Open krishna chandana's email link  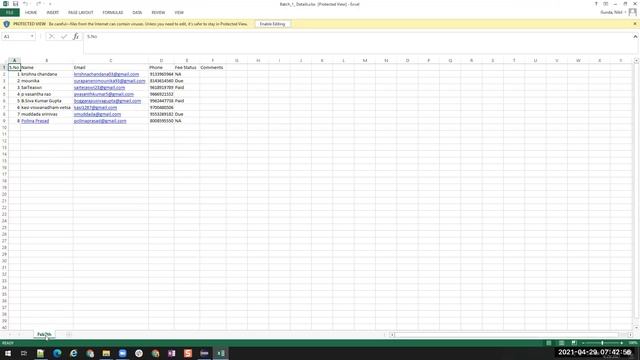107,74
